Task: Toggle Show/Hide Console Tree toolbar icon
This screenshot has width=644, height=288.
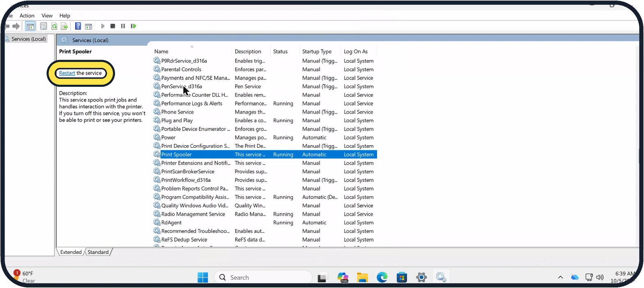Action: [x=30, y=26]
